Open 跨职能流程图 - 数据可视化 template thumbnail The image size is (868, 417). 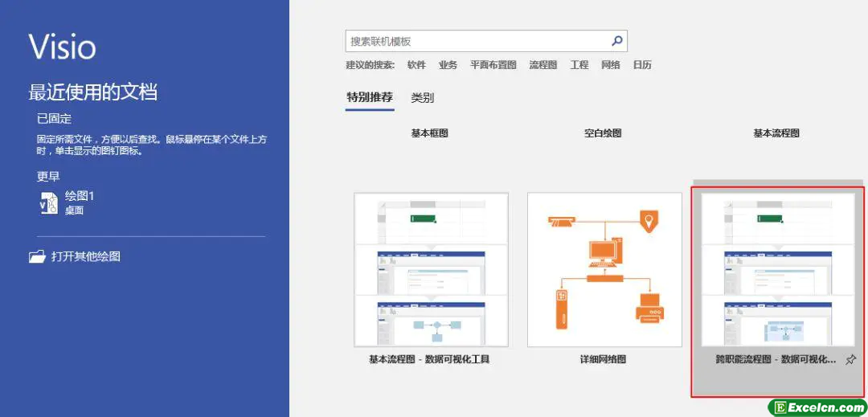778,270
